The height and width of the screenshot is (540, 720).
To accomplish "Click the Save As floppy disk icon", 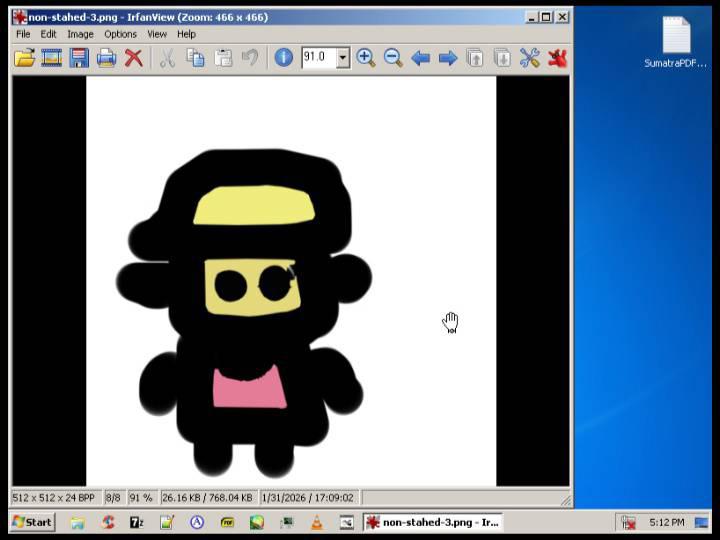I will [79, 58].
